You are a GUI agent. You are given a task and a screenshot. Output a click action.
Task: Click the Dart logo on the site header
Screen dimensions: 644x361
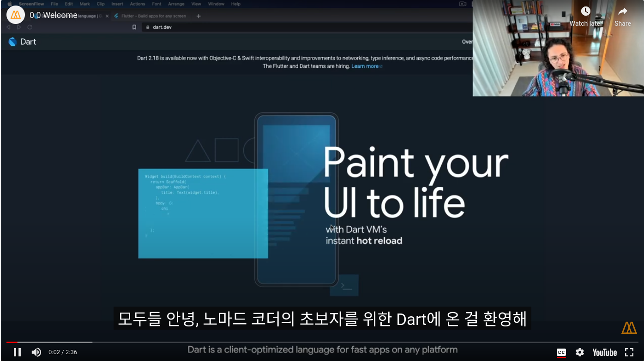(x=22, y=41)
